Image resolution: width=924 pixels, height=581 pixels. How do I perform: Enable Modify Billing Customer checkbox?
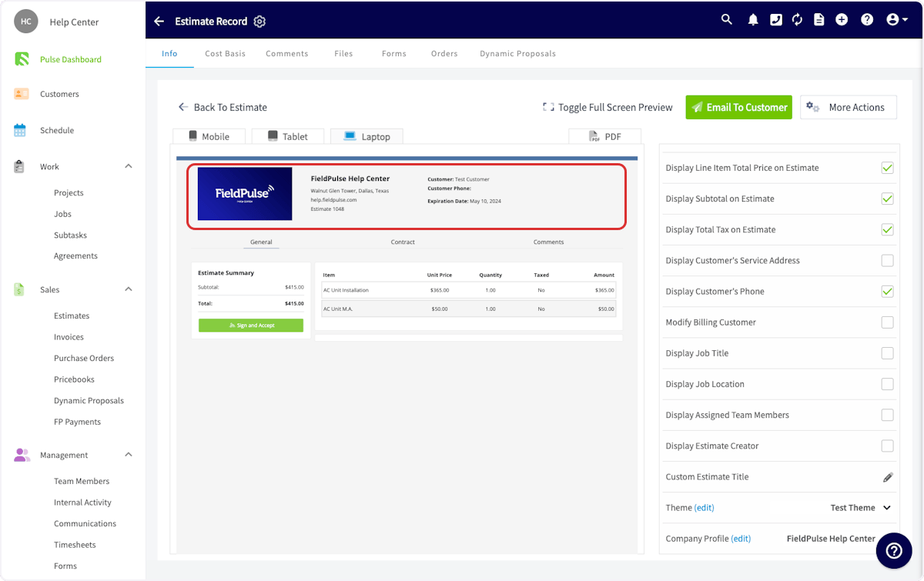tap(887, 322)
